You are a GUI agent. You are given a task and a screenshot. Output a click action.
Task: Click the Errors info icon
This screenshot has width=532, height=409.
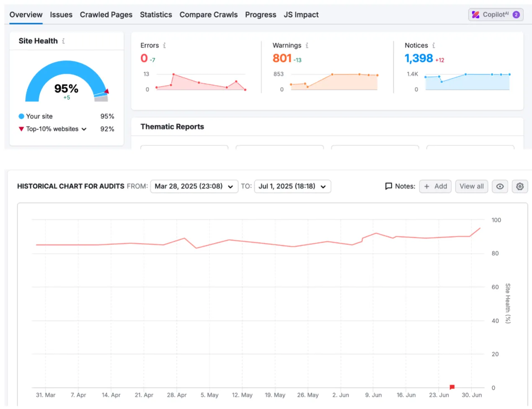coord(164,45)
